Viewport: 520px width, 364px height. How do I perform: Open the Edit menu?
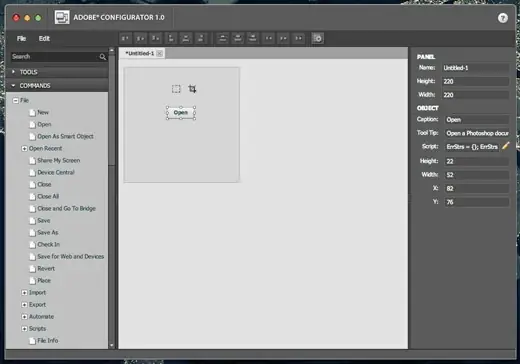tap(44, 39)
